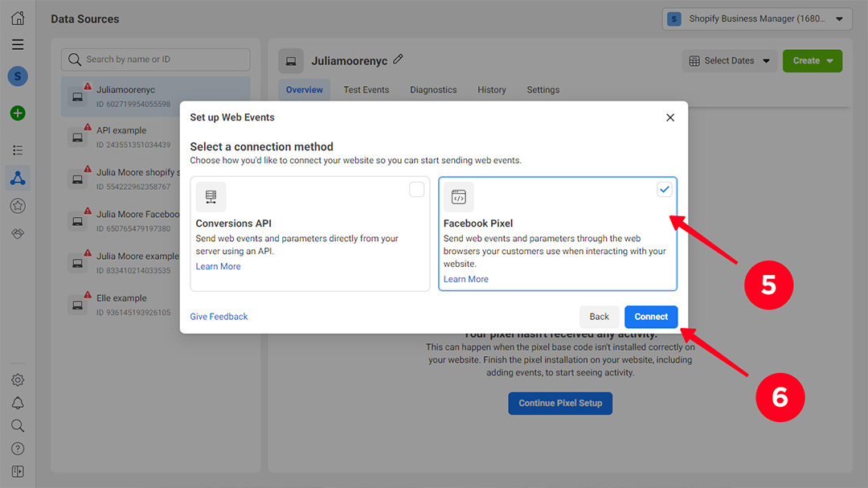Screen dimensions: 868x488
Task: Click the Juliamoorenyc pixel header icon
Action: [x=291, y=61]
